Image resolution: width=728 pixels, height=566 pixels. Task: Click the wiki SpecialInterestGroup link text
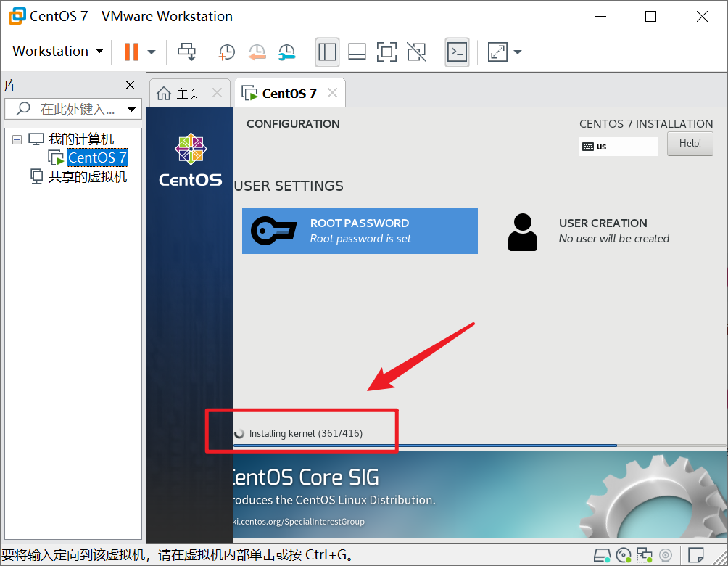[x=299, y=522]
